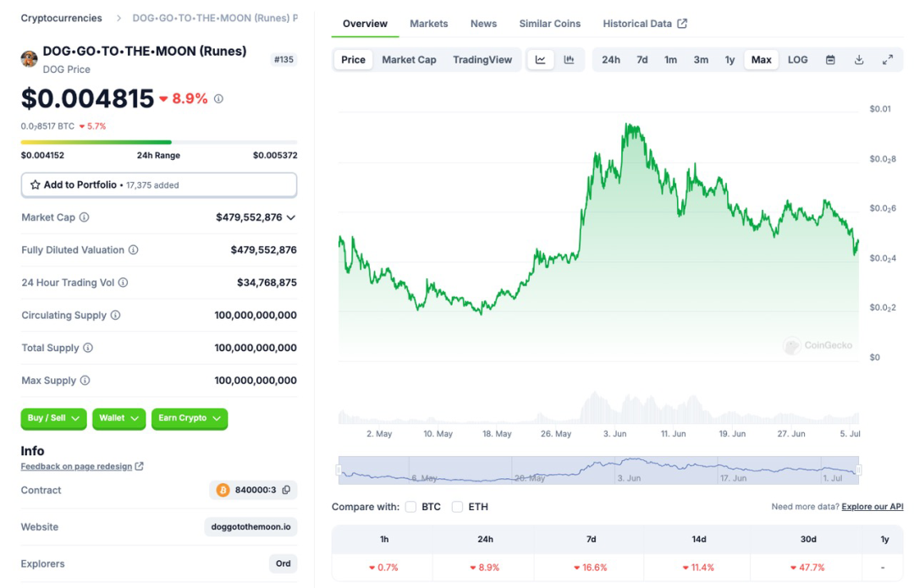The image size is (914, 588).
Task: Click left handle of chart range navigator
Action: pos(338,470)
